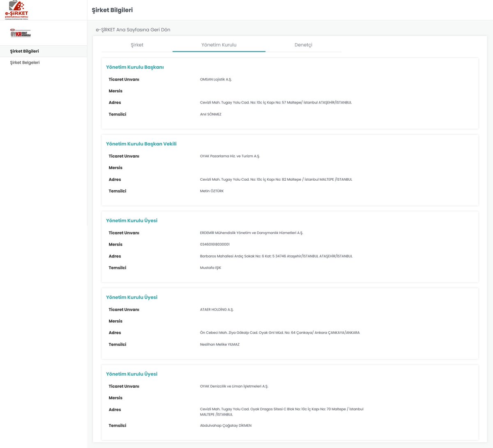This screenshot has width=493, height=448.
Task: Select representative Metin ÖZTÜRK
Action: [212, 191]
